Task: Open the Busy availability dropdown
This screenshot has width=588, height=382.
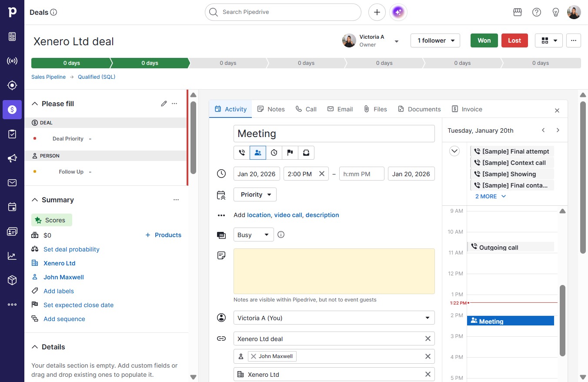Action: tap(254, 235)
